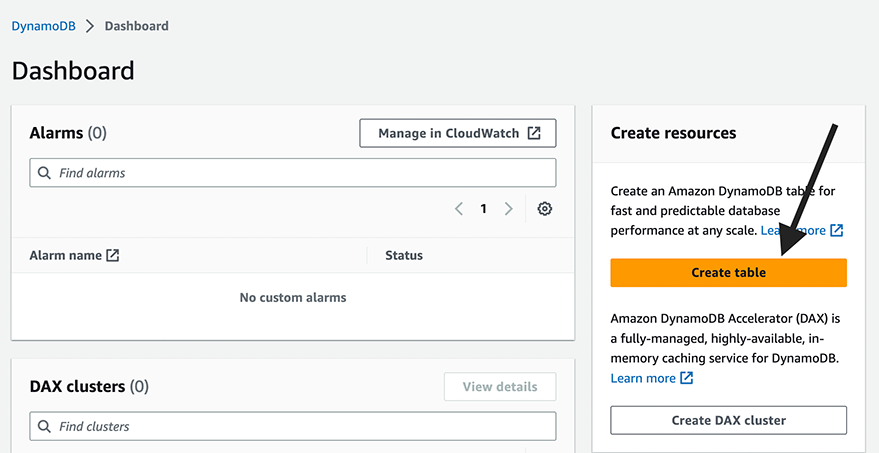Open Manage in CloudWatch

[458, 133]
